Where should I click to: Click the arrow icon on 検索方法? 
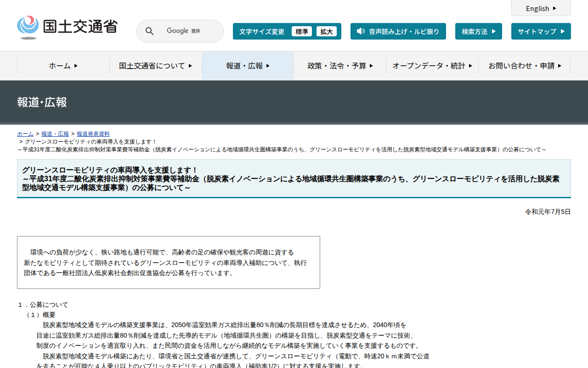pos(494,31)
